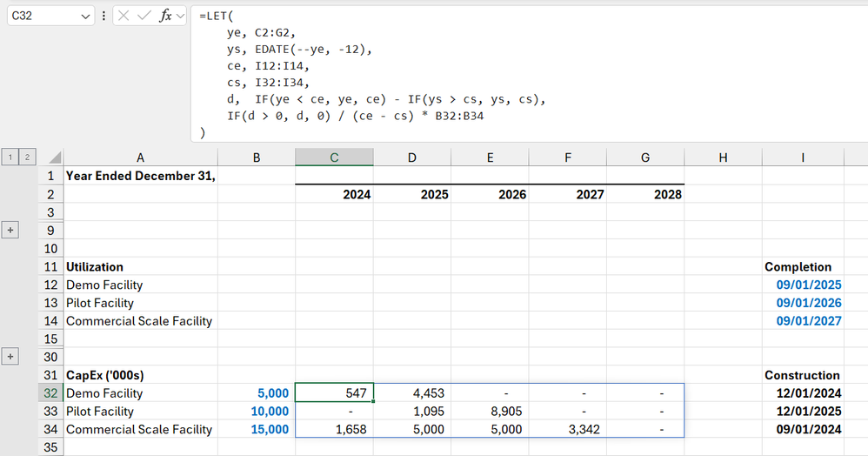The height and width of the screenshot is (456, 868).
Task: Select the 2028 year header cell
Action: (x=645, y=194)
